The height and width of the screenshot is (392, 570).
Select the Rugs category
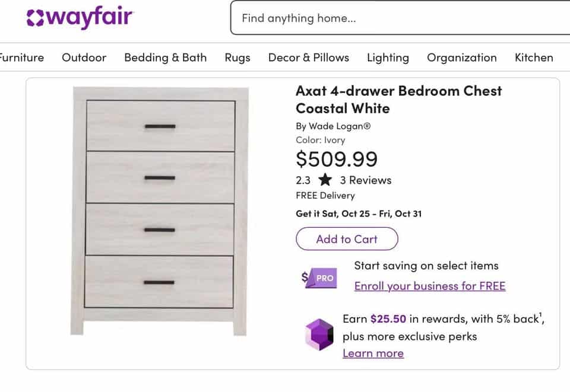[x=237, y=58]
